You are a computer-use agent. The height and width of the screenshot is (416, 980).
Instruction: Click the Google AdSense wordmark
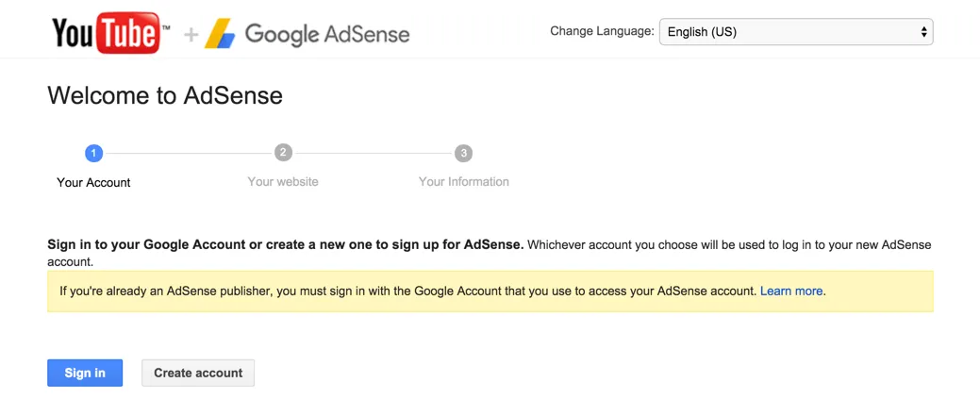tap(327, 35)
